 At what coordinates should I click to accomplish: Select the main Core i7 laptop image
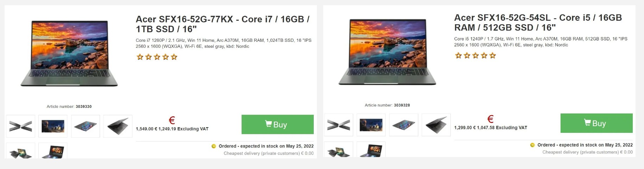(x=69, y=53)
